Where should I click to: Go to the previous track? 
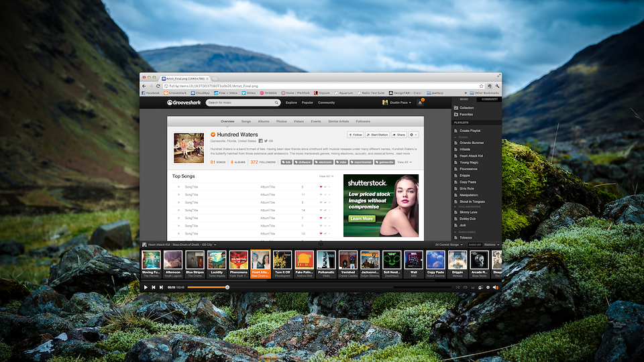coord(154,288)
